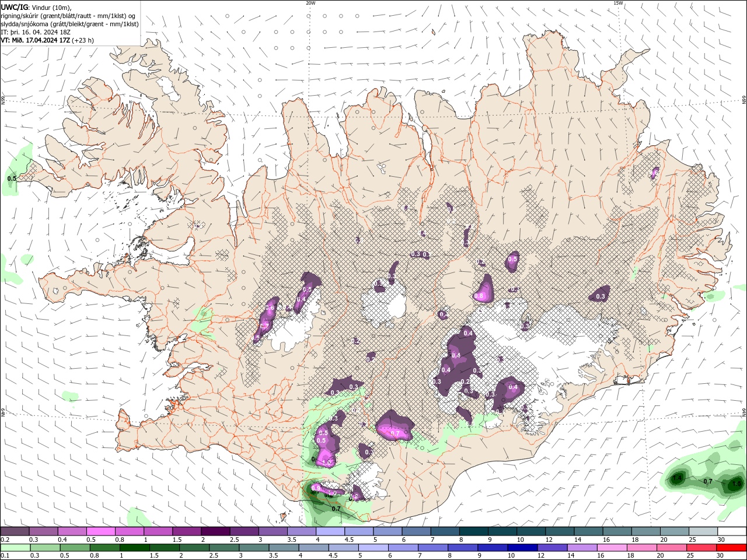Image resolution: width=747 pixels, height=560 pixels.
Task: Pick the pale grey 25 swatch in snow legend
Action: coord(704,531)
